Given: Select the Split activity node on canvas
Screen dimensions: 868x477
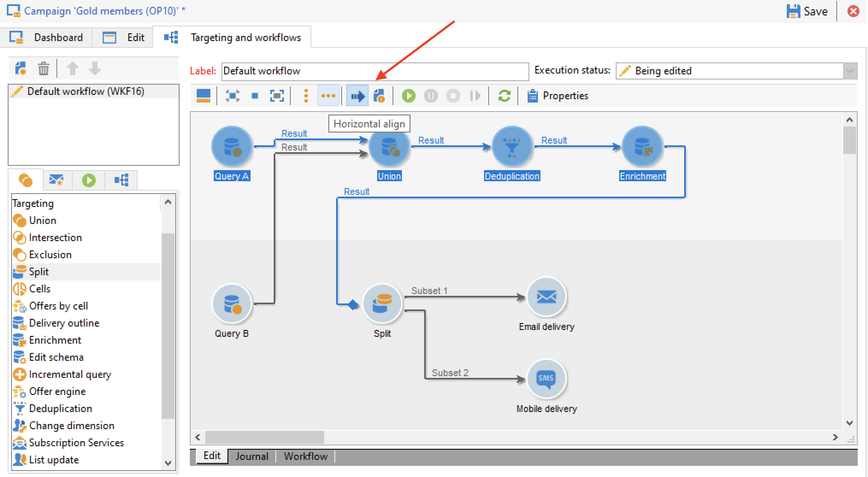Looking at the screenshot, I should [382, 303].
